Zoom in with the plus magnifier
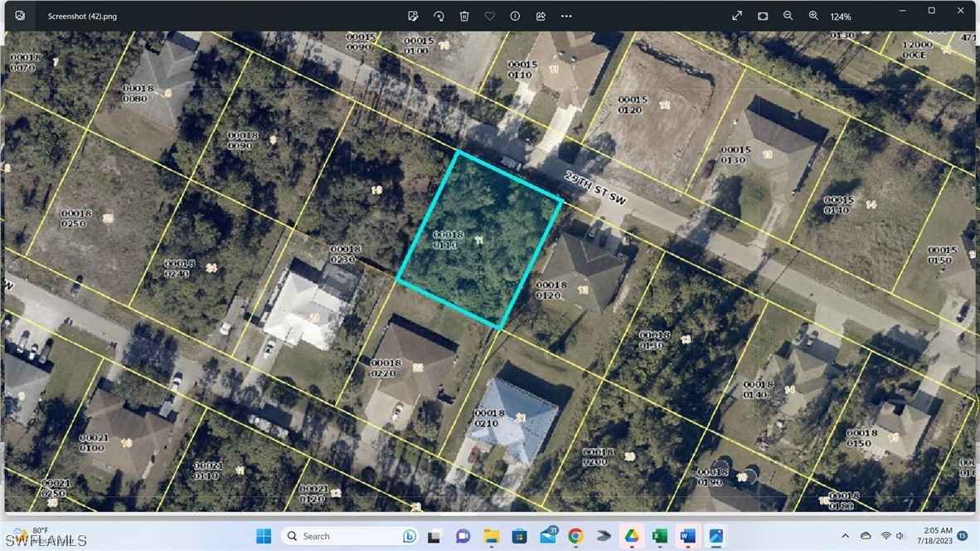This screenshot has height=551, width=980. click(x=813, y=16)
